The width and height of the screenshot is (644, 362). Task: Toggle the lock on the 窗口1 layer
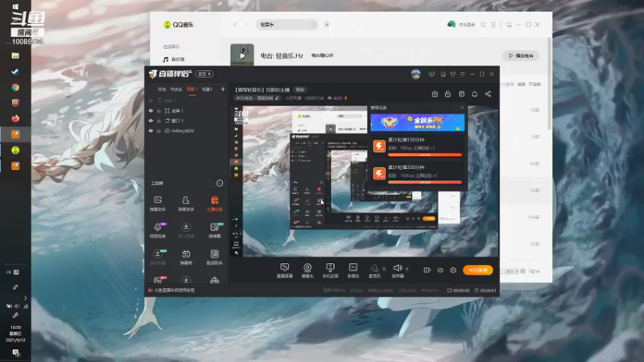tap(159, 121)
